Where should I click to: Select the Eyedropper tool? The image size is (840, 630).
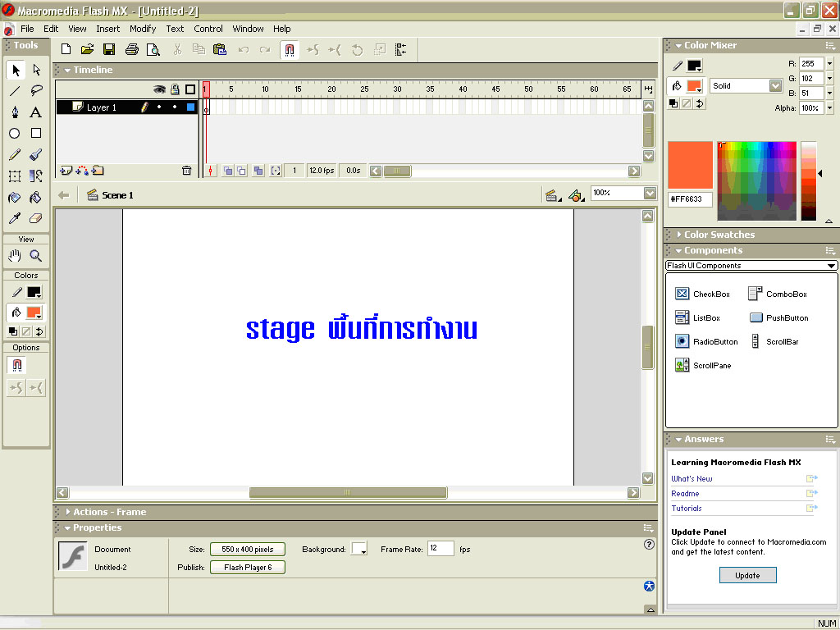coord(15,218)
